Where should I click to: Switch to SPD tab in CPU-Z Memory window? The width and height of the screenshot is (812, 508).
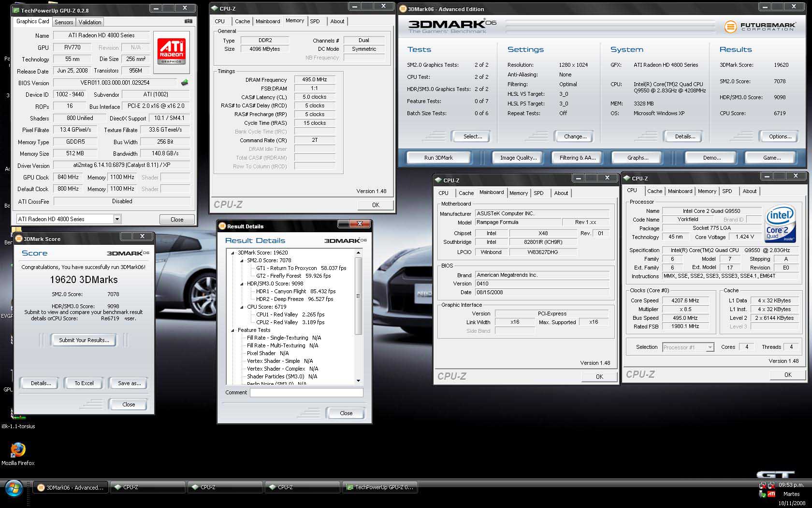pyautogui.click(x=315, y=21)
